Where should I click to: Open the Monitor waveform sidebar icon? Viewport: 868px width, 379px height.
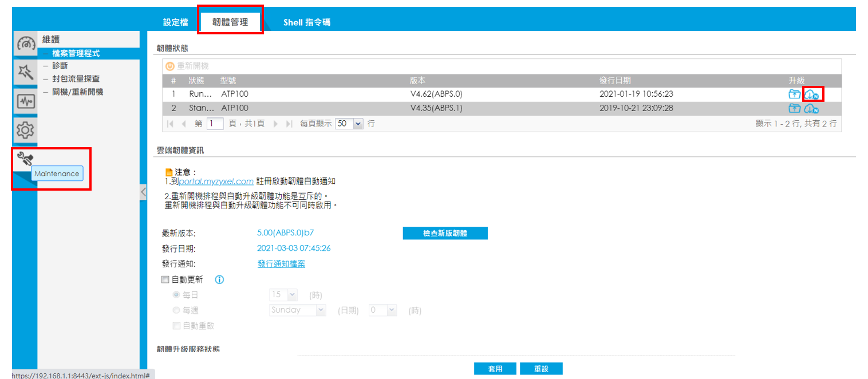(x=25, y=102)
